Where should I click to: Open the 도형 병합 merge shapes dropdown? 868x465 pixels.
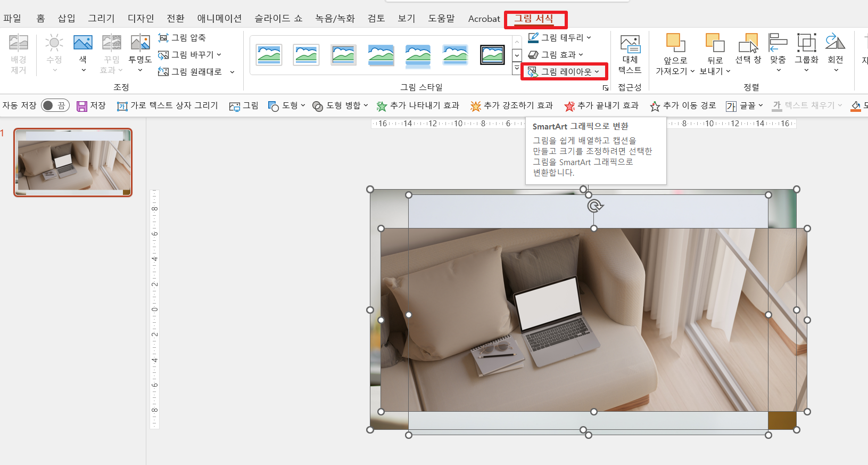coord(340,106)
